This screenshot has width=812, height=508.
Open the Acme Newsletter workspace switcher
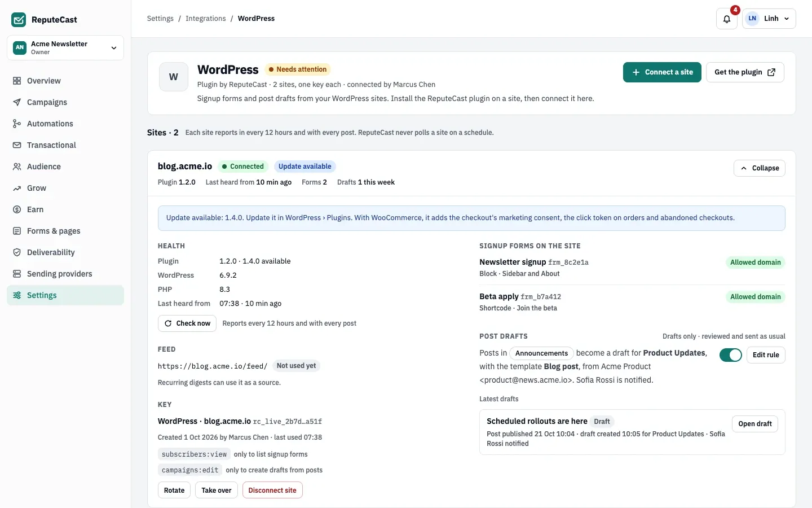[65, 47]
